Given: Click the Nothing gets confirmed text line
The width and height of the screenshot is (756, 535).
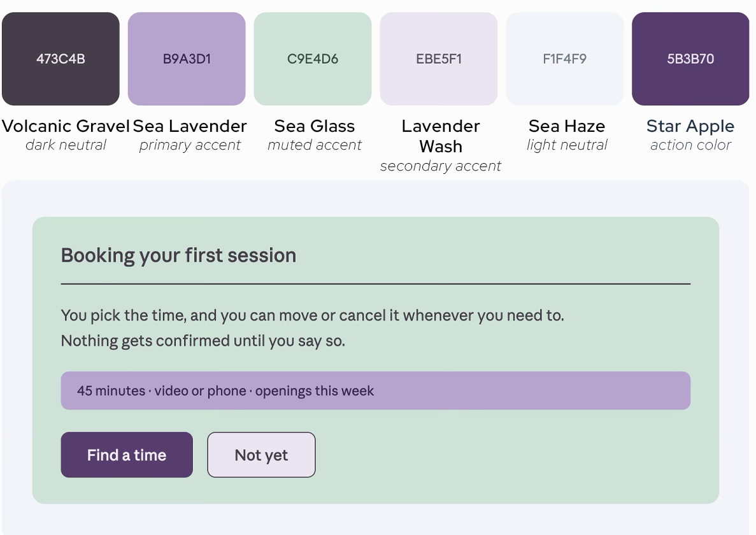Looking at the screenshot, I should (x=203, y=341).
